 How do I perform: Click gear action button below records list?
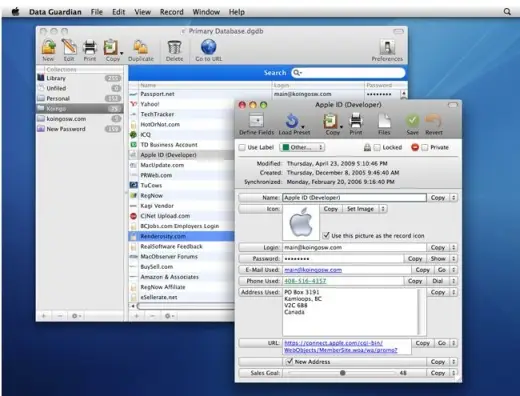click(x=169, y=316)
